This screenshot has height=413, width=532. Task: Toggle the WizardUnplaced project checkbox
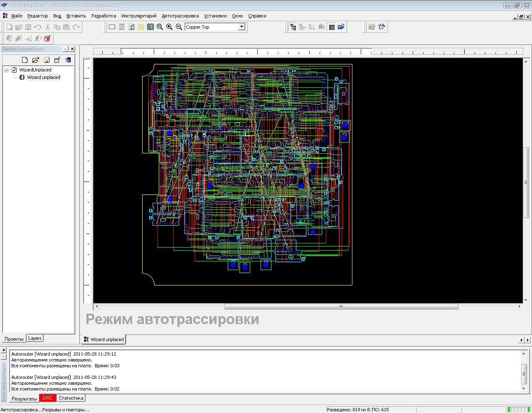(14, 70)
